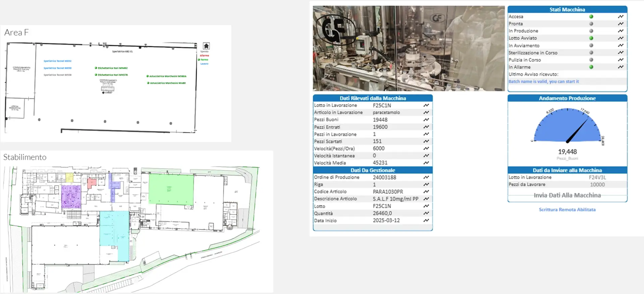
Task: Click the Sperlatrice 682 CL label
Action: 122,52
